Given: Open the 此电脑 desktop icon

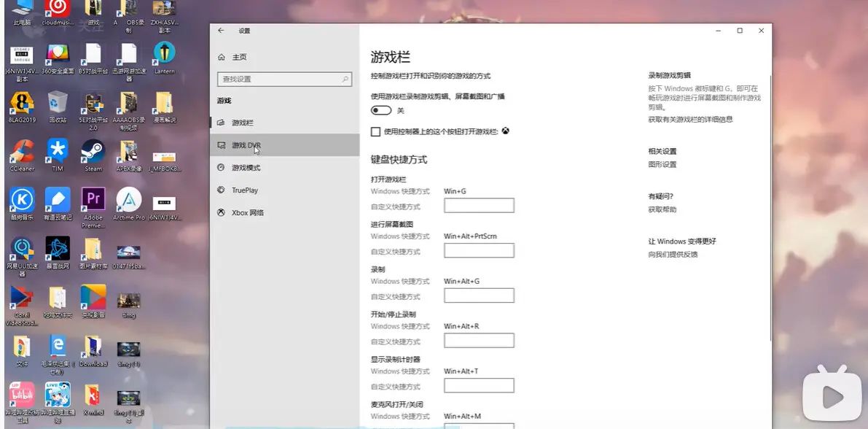Looking at the screenshot, I should [x=22, y=13].
